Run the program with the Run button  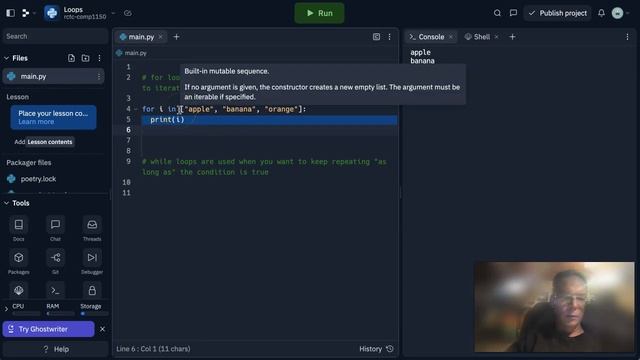pos(319,13)
